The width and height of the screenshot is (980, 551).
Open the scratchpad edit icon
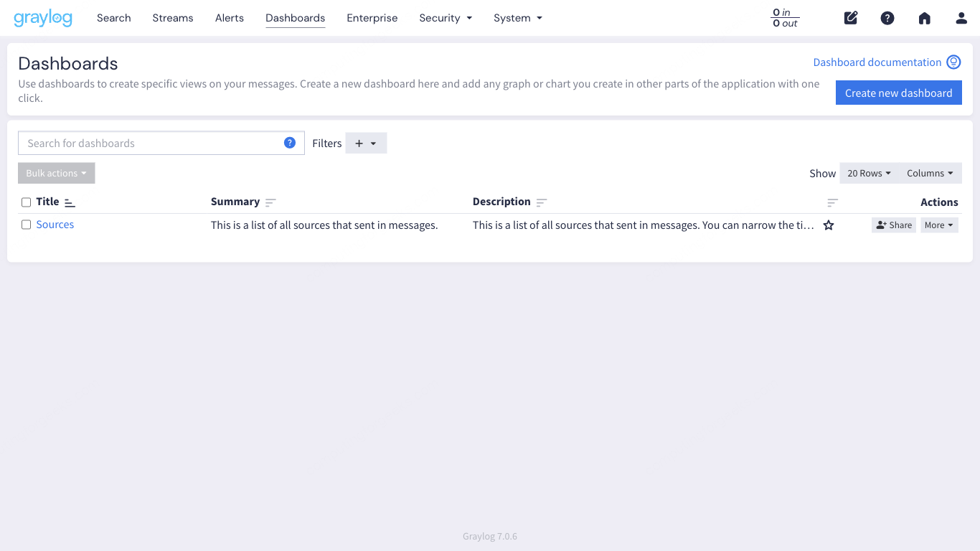851,18
